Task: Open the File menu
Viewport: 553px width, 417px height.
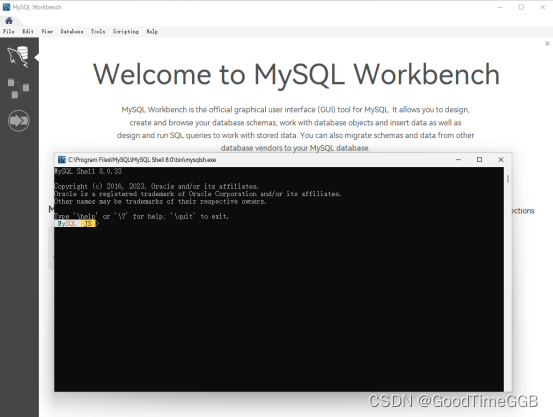Action: pyautogui.click(x=9, y=31)
